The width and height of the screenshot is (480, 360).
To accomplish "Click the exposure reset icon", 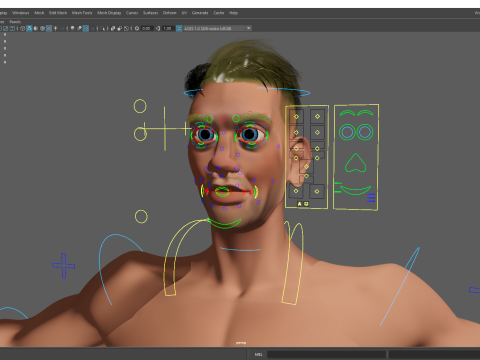I will 137,28.
